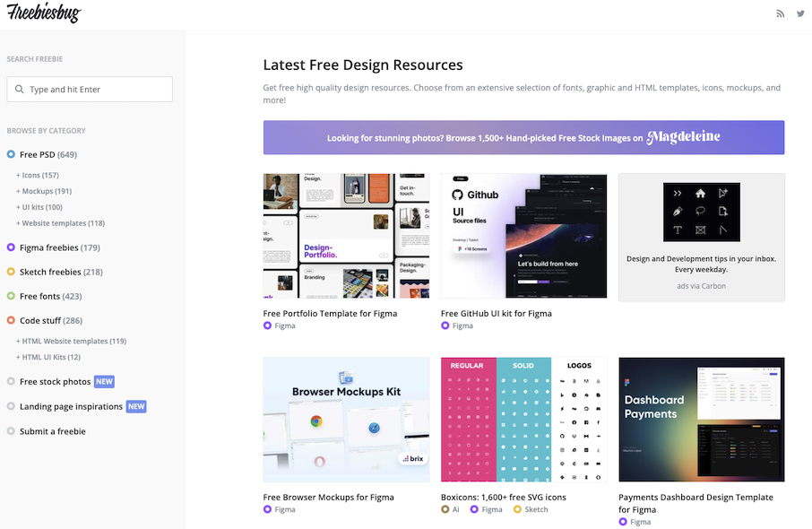Open the Free PSD category
This screenshot has width=812, height=529.
point(48,154)
